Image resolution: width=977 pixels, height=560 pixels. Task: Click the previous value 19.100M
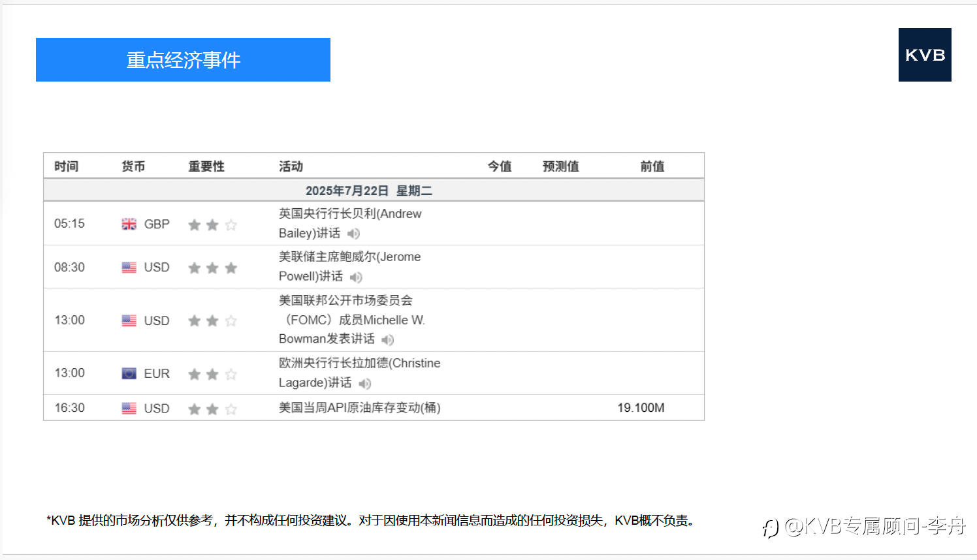pos(641,408)
